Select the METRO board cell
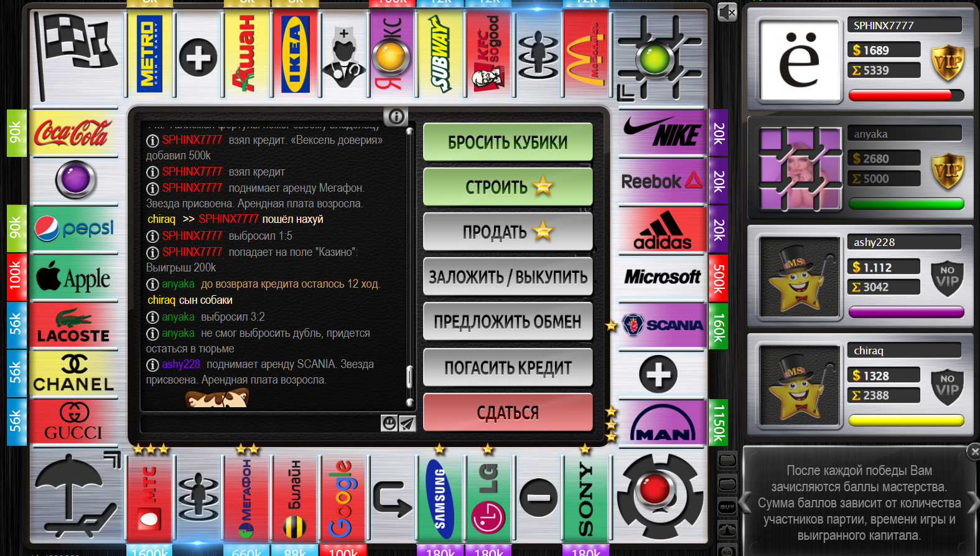Viewport: 980px width, 556px height. tap(150, 55)
